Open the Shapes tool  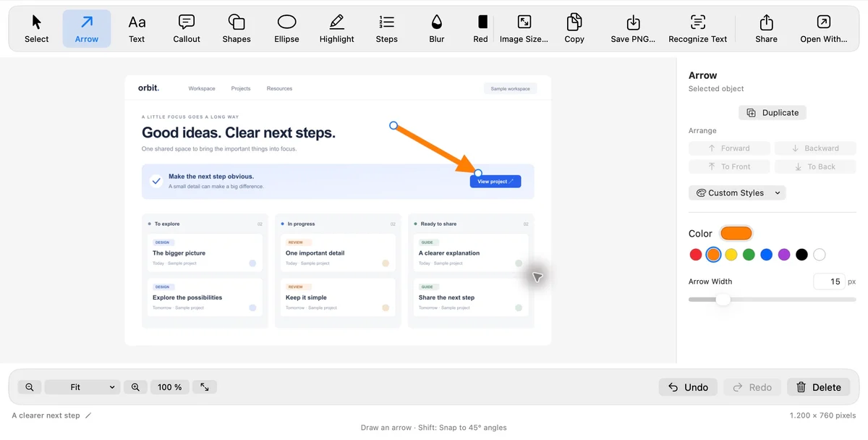(x=237, y=29)
